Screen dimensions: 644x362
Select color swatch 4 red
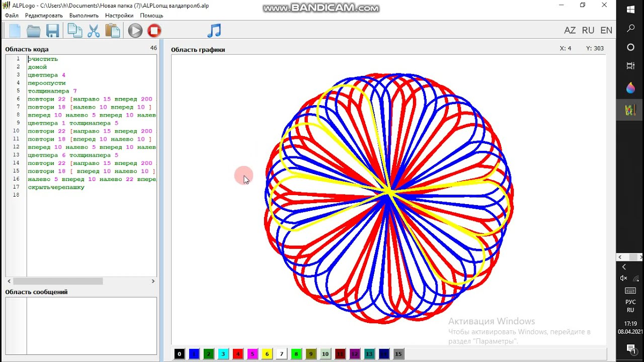[x=238, y=354]
